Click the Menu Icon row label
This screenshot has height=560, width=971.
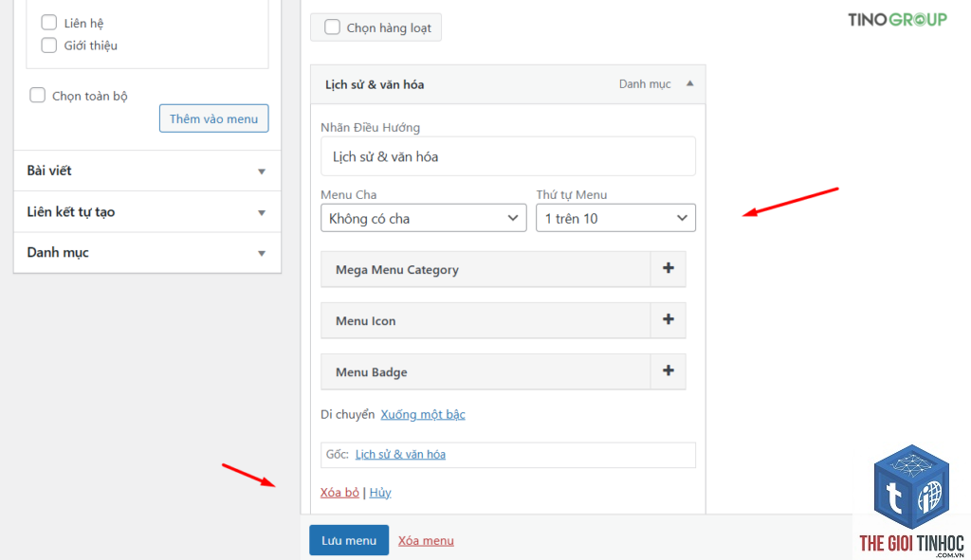[365, 321]
